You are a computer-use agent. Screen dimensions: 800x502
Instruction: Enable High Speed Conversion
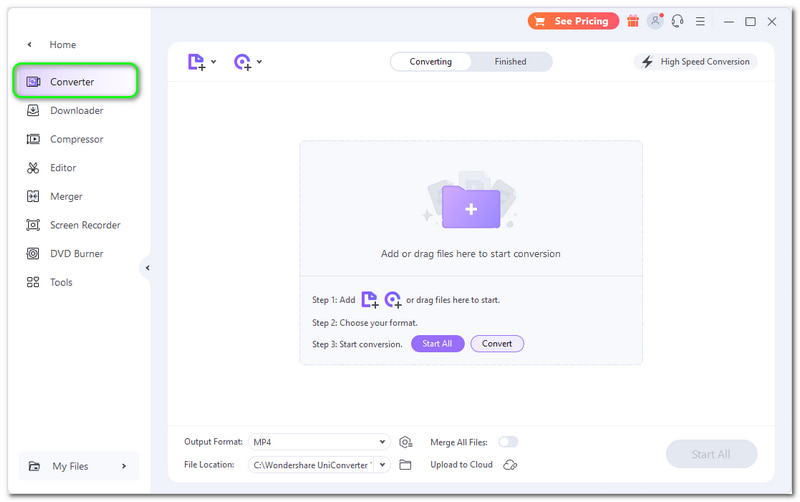click(696, 62)
